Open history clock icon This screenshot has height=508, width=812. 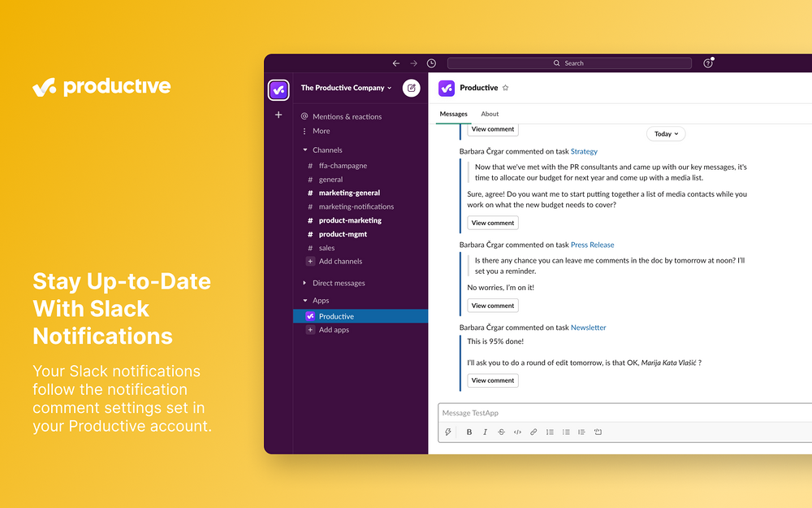point(431,63)
